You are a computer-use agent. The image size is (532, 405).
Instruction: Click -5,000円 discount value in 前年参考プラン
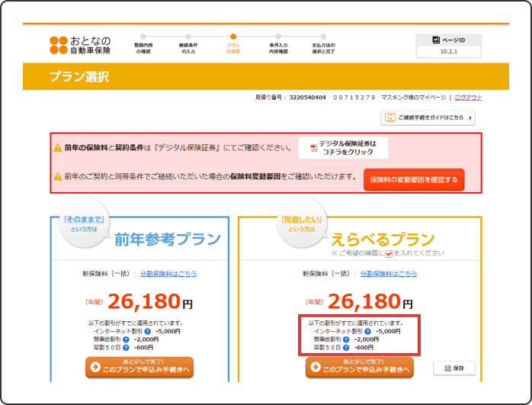pyautogui.click(x=168, y=331)
